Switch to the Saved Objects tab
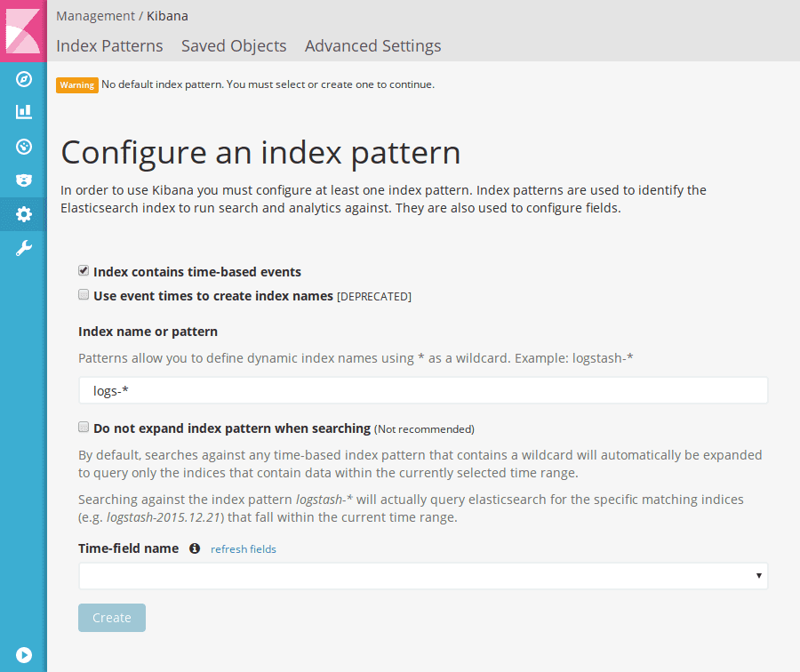The width and height of the screenshot is (800, 672). 234,46
